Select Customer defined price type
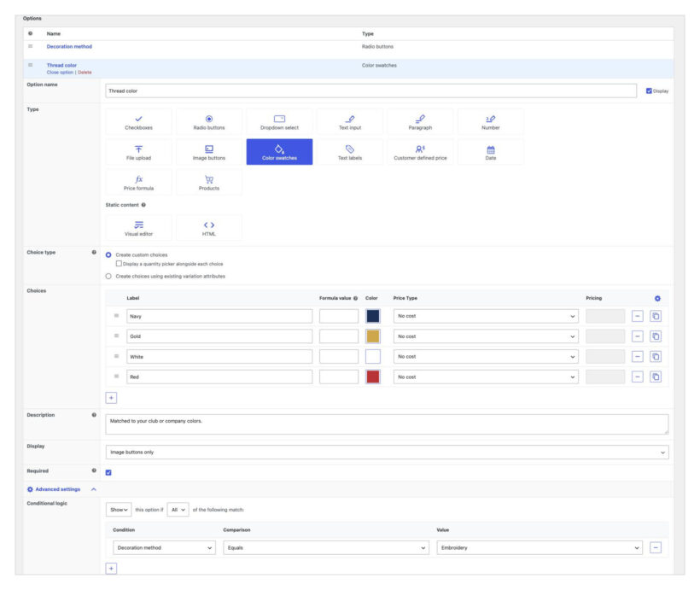 tap(420, 152)
